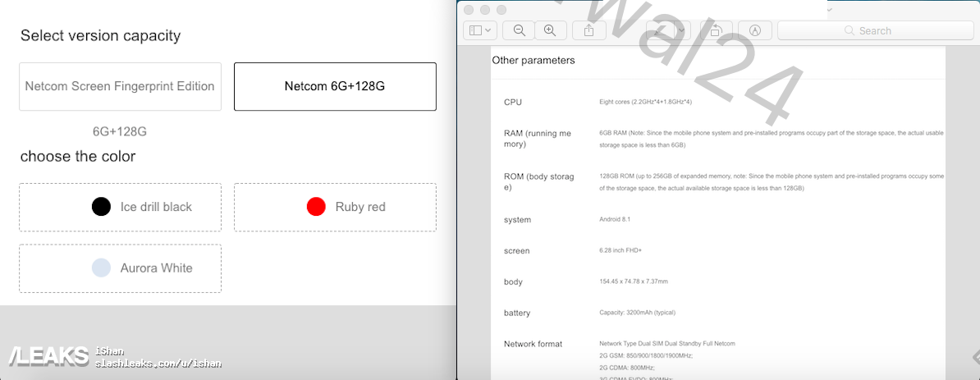
Task: Select the 'system' row label
Action: [518, 220]
